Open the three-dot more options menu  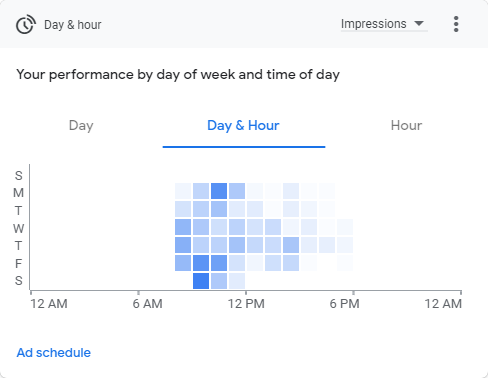456,24
